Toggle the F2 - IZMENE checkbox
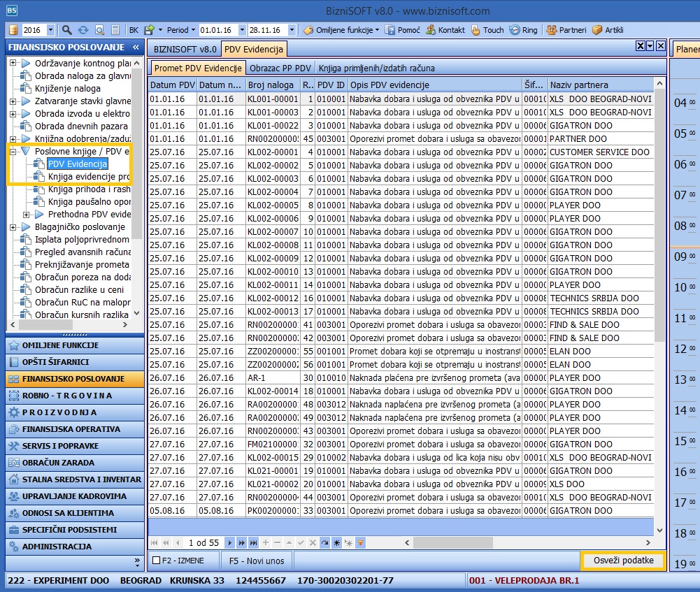Viewport: 700px width, 592px height. (x=156, y=561)
